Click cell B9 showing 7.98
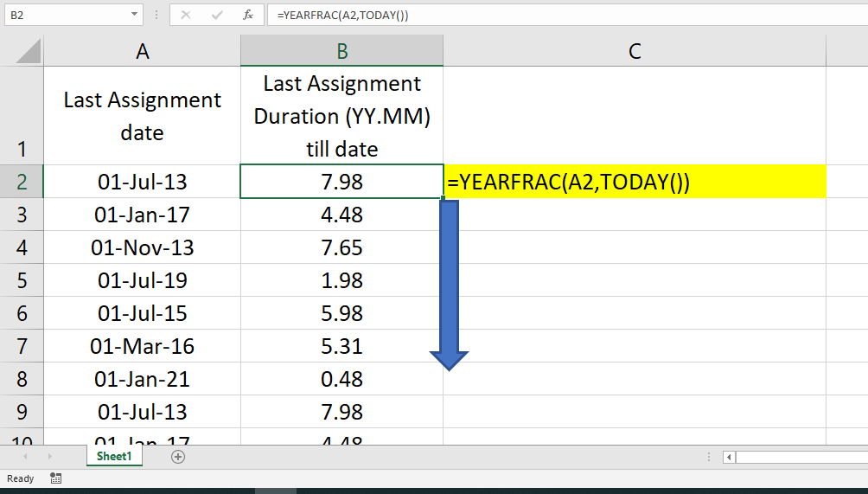Viewport: 868px width, 494px height. 342,412
